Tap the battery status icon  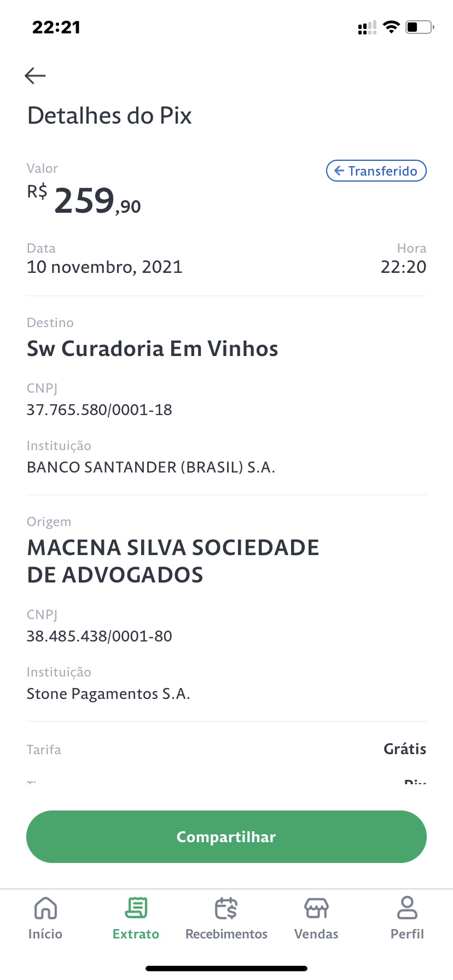[x=419, y=27]
